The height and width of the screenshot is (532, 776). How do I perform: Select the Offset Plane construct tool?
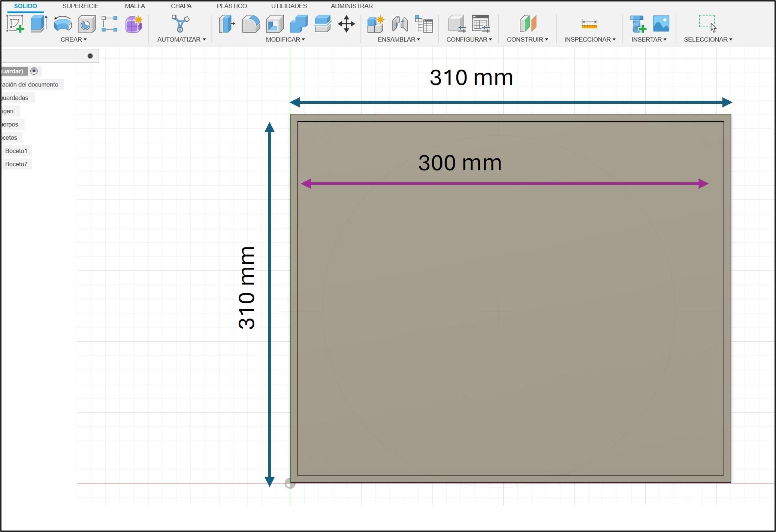click(528, 24)
